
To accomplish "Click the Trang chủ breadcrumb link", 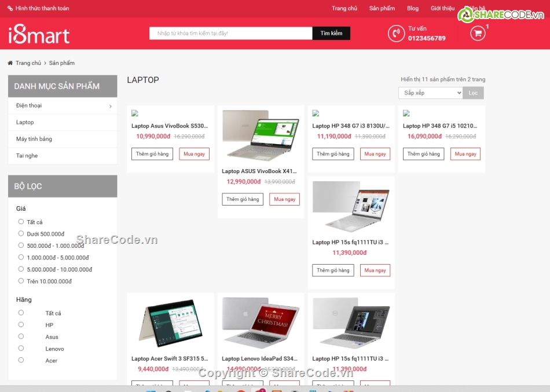I will click(28, 63).
